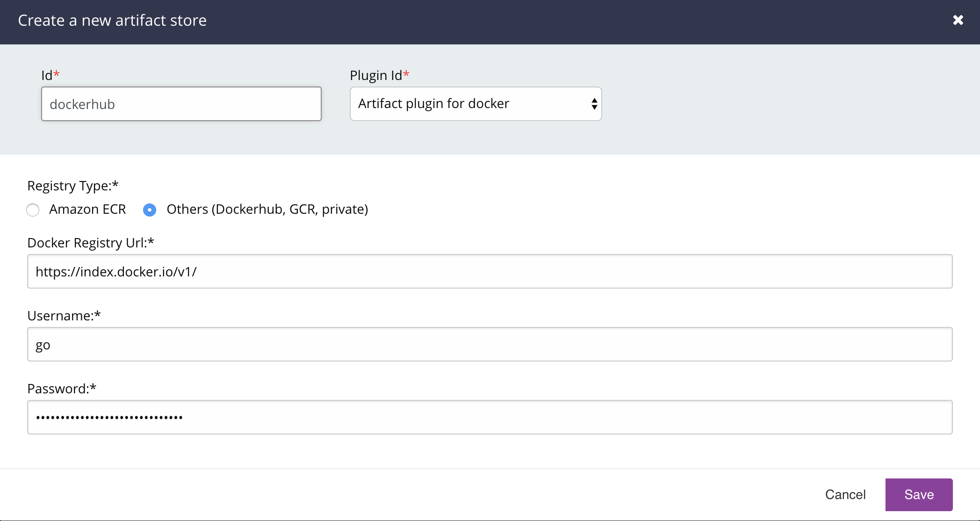Save the new artifact store
The image size is (980, 521).
click(x=918, y=494)
